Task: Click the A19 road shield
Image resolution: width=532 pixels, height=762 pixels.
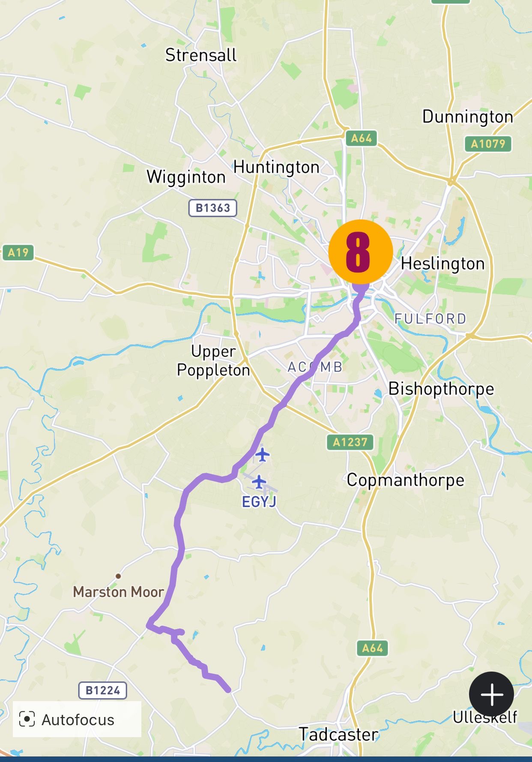Action: tap(18, 252)
